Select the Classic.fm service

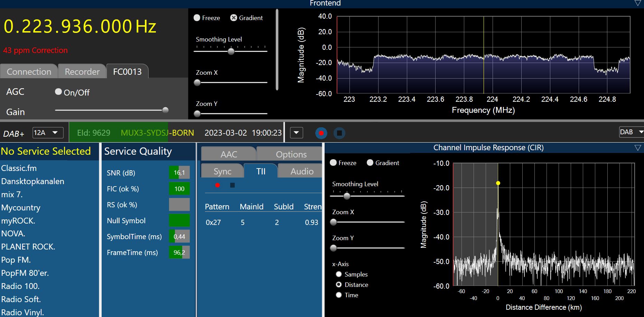point(19,168)
